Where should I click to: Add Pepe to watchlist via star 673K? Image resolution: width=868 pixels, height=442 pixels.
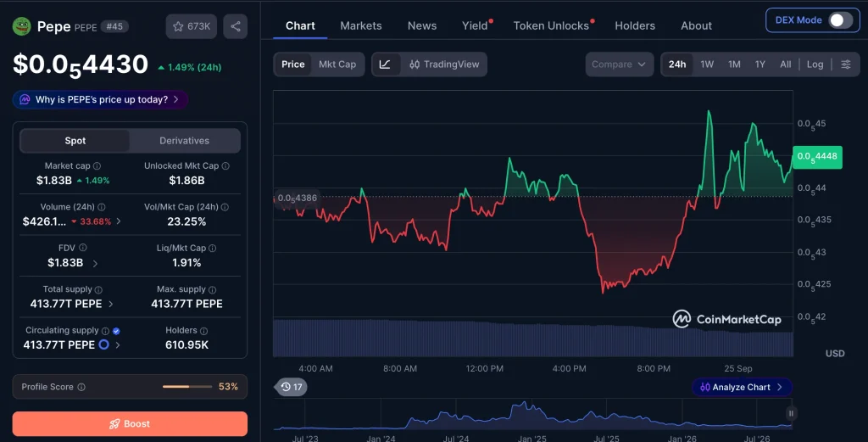pos(192,26)
